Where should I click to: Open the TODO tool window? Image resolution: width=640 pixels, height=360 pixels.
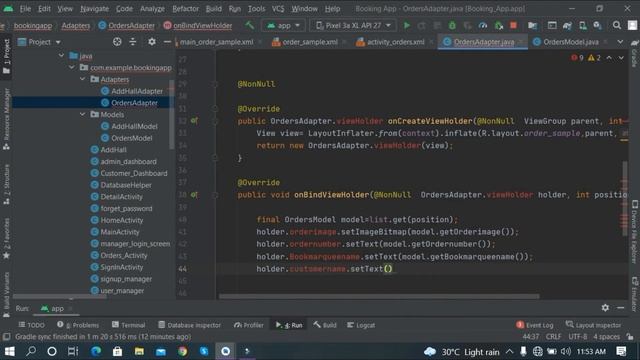click(31, 325)
